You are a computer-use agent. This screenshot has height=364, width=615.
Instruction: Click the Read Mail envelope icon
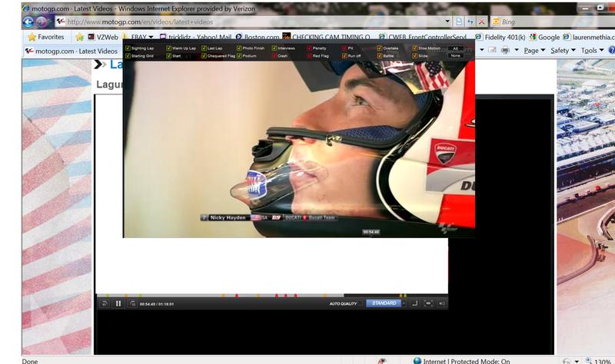[492, 50]
